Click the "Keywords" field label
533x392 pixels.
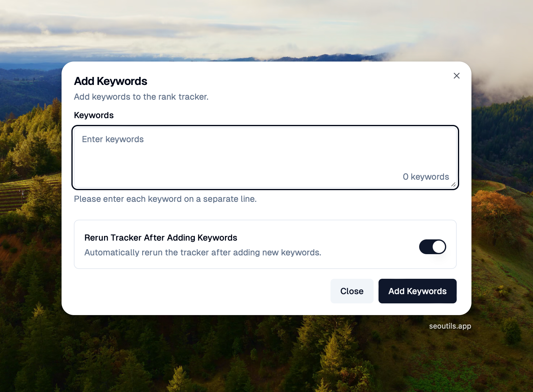point(94,115)
